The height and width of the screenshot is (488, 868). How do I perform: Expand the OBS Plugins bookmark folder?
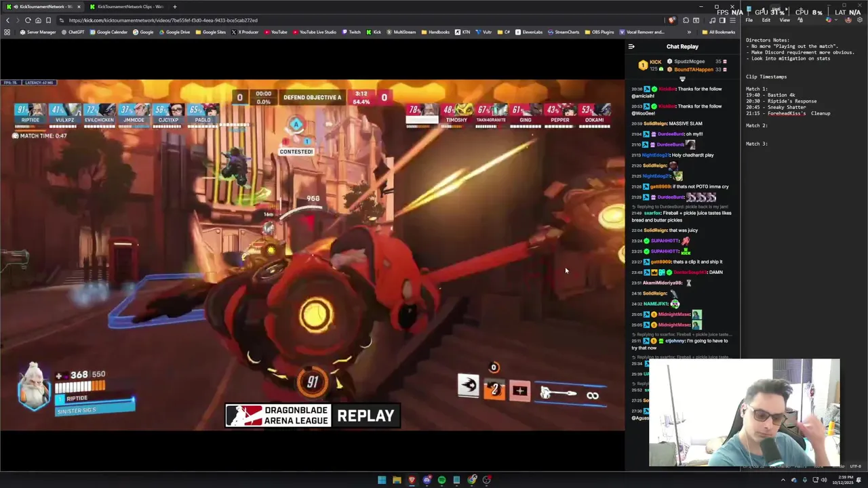pyautogui.click(x=599, y=32)
